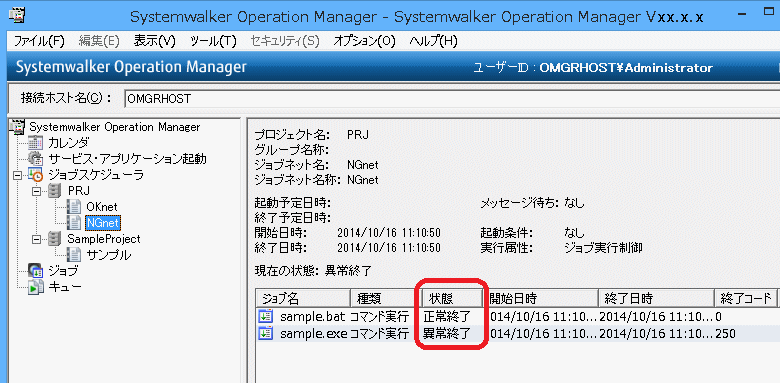
Task: Sort by 開始日時 column header
Action: (540, 298)
